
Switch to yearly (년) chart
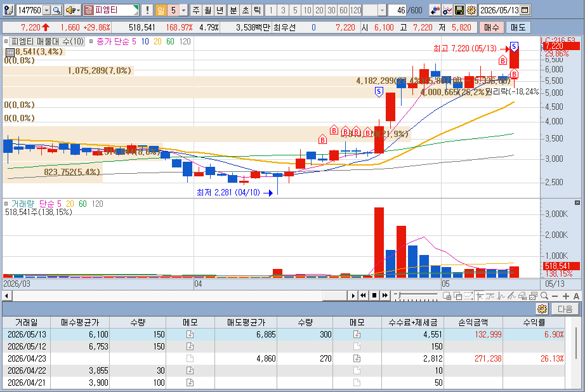click(x=220, y=10)
